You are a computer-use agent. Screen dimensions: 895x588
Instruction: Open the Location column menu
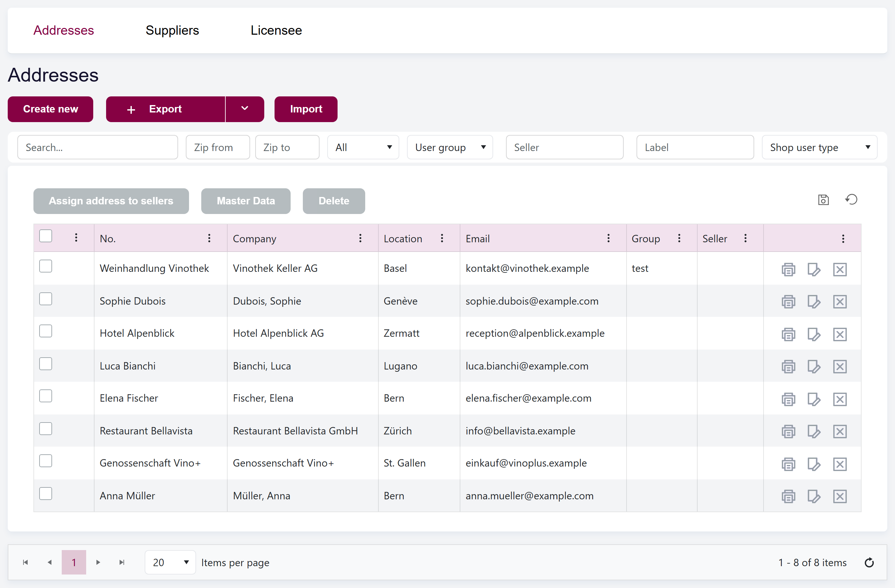[442, 238]
